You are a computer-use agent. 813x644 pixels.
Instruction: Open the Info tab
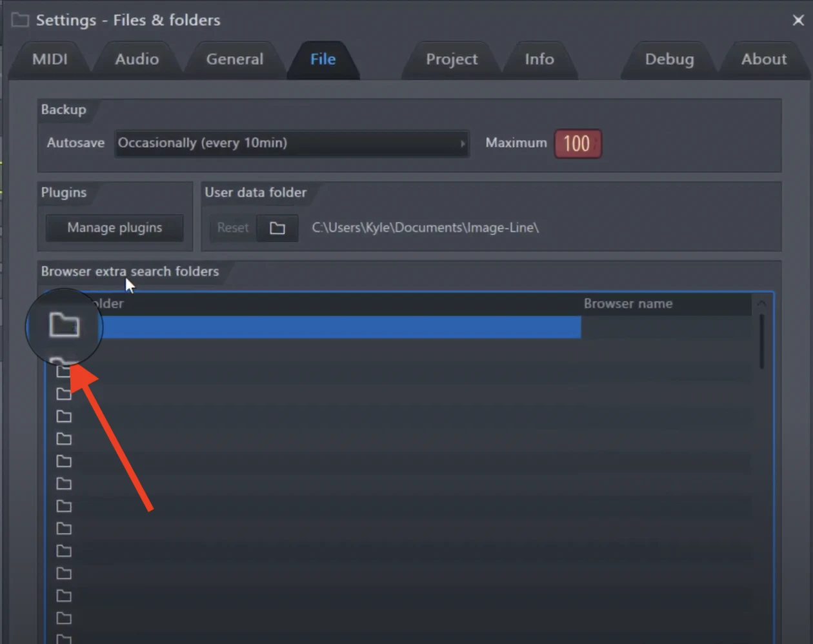539,59
